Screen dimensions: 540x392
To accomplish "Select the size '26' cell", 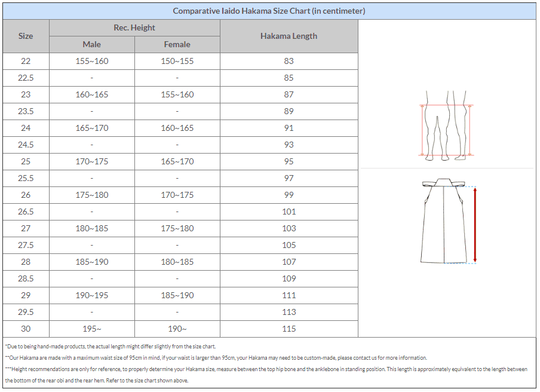I will click(26, 195).
